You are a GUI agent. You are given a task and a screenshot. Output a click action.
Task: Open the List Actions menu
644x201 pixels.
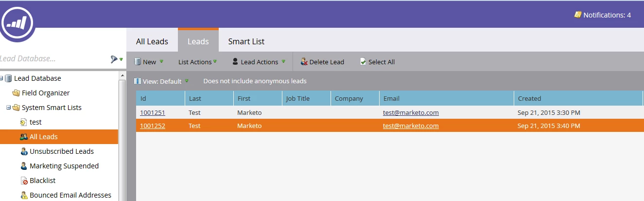coord(197,62)
